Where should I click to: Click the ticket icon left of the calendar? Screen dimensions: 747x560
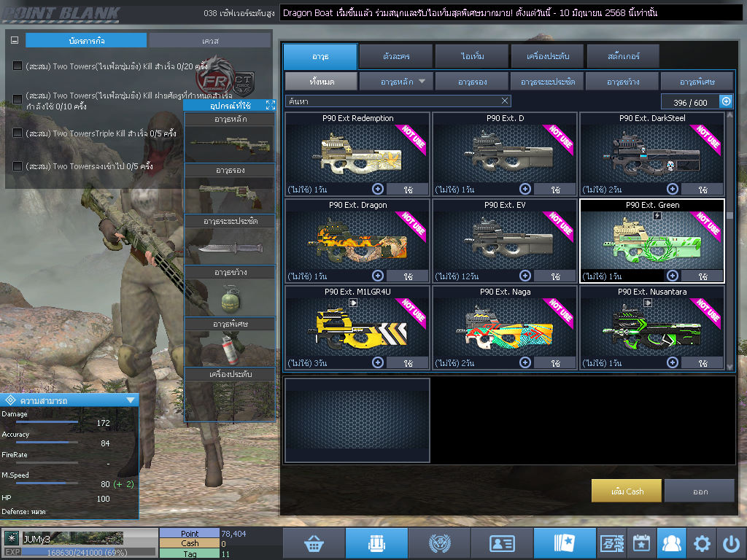tap(612, 543)
